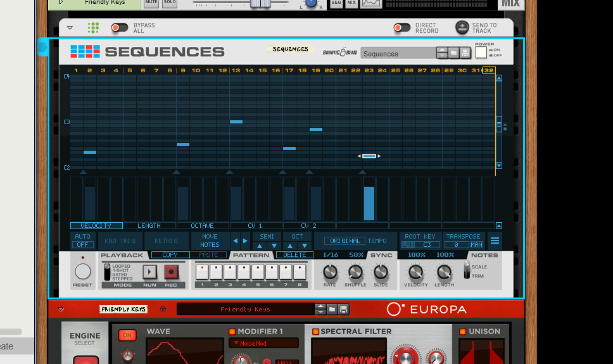
Task: Click the note grid scroll-down arrow
Action: [x=499, y=166]
